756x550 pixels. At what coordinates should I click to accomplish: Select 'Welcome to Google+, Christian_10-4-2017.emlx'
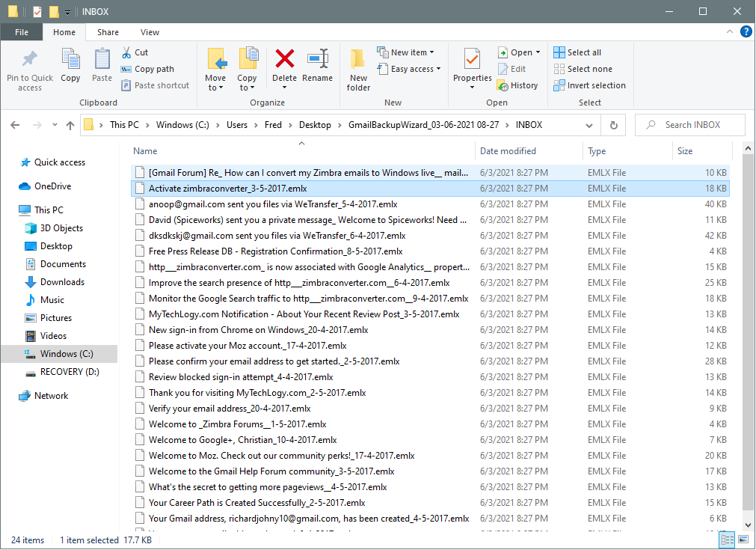coord(430,440)
